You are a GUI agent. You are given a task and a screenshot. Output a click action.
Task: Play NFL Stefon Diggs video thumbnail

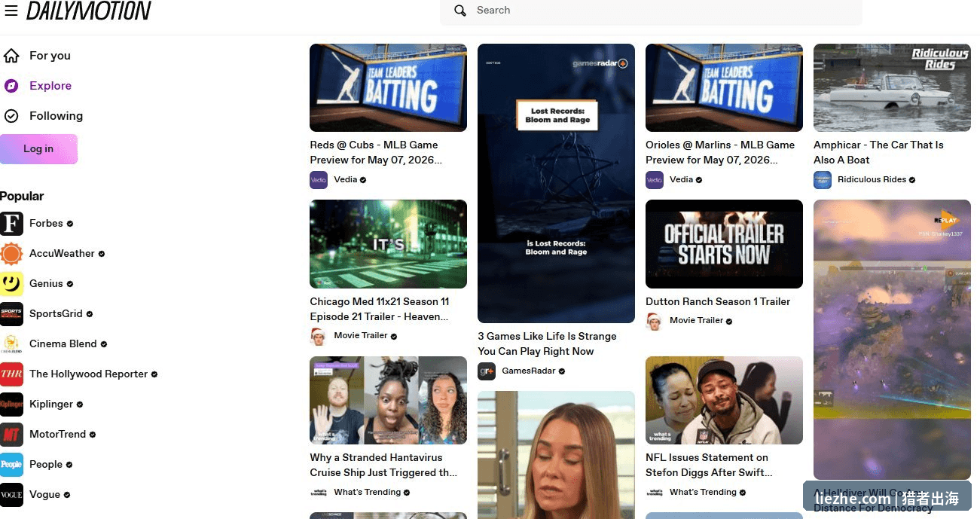[724, 400]
